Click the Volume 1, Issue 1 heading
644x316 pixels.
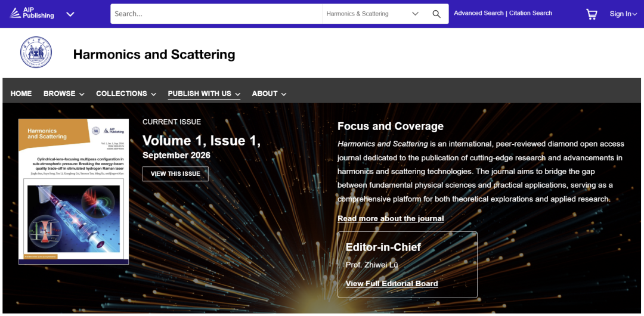pyautogui.click(x=202, y=141)
